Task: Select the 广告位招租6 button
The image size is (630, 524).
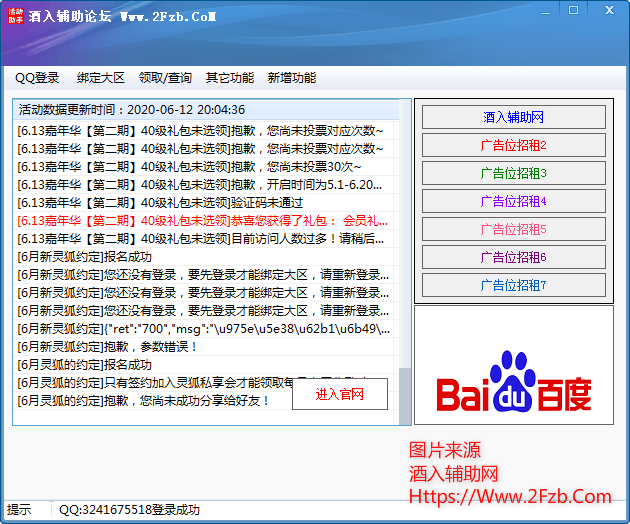Action: pyautogui.click(x=513, y=258)
